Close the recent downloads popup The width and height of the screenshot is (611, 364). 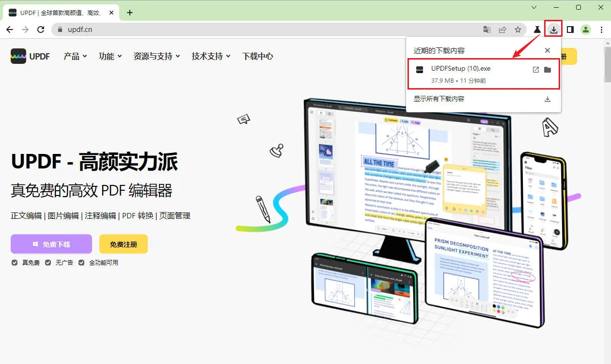(x=548, y=50)
